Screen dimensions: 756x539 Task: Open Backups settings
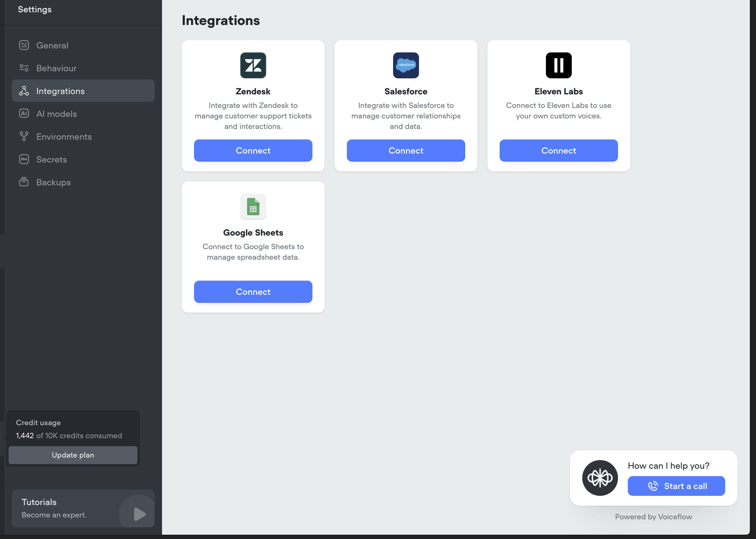coord(83,182)
